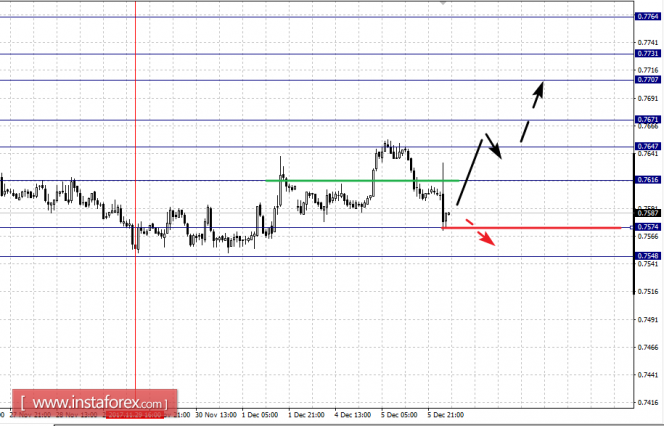Select the green horizontal resistance line
The height and width of the screenshot is (426, 664).
click(x=370, y=180)
